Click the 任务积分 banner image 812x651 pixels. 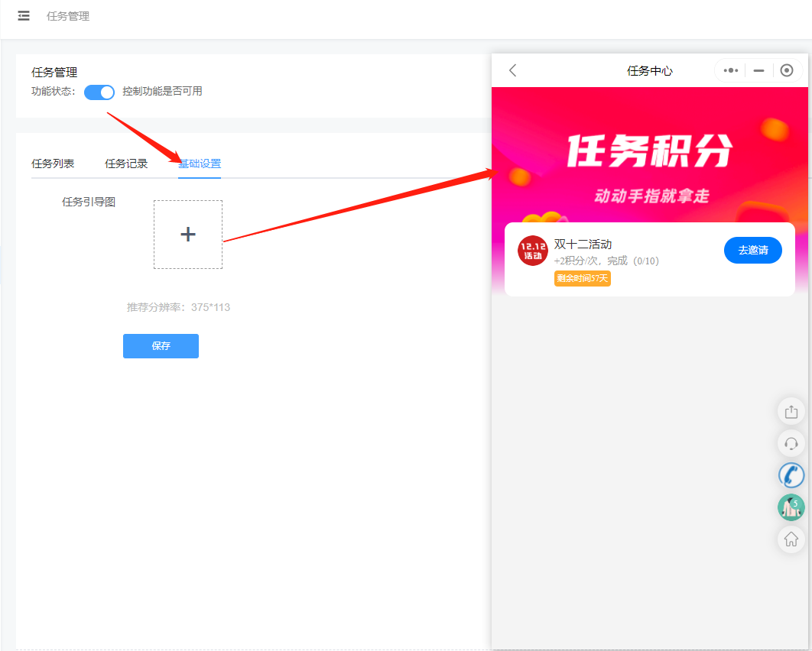[649, 155]
